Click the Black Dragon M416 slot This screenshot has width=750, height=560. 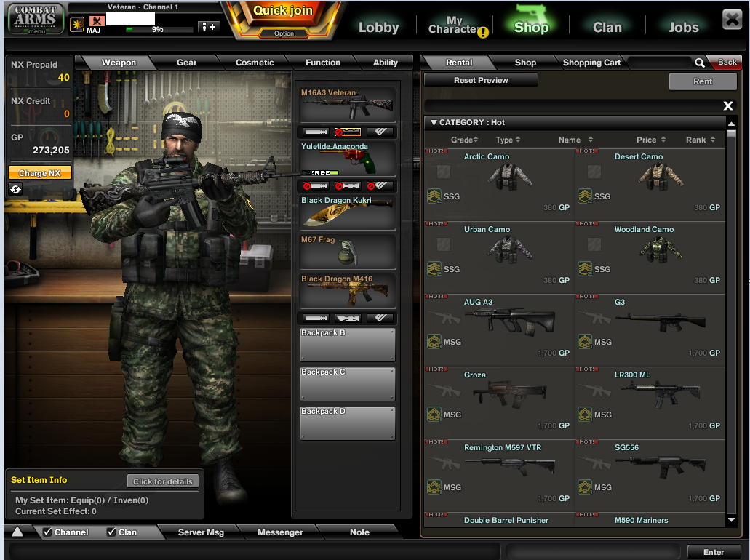[348, 291]
